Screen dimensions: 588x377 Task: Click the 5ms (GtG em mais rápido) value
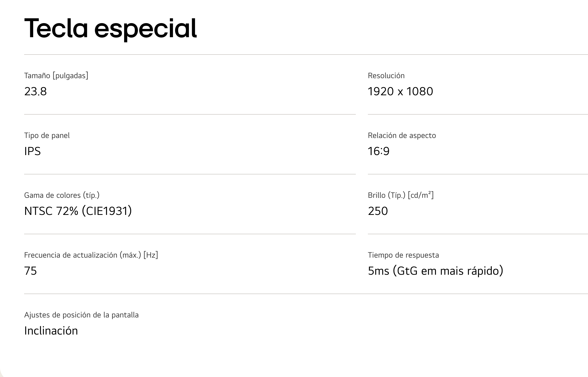pos(435,271)
